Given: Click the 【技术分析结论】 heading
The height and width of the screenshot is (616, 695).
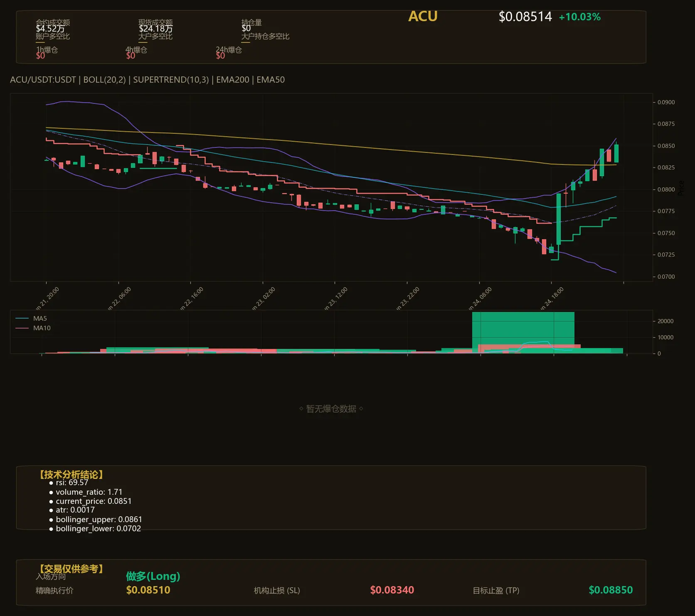Looking at the screenshot, I should click(71, 475).
